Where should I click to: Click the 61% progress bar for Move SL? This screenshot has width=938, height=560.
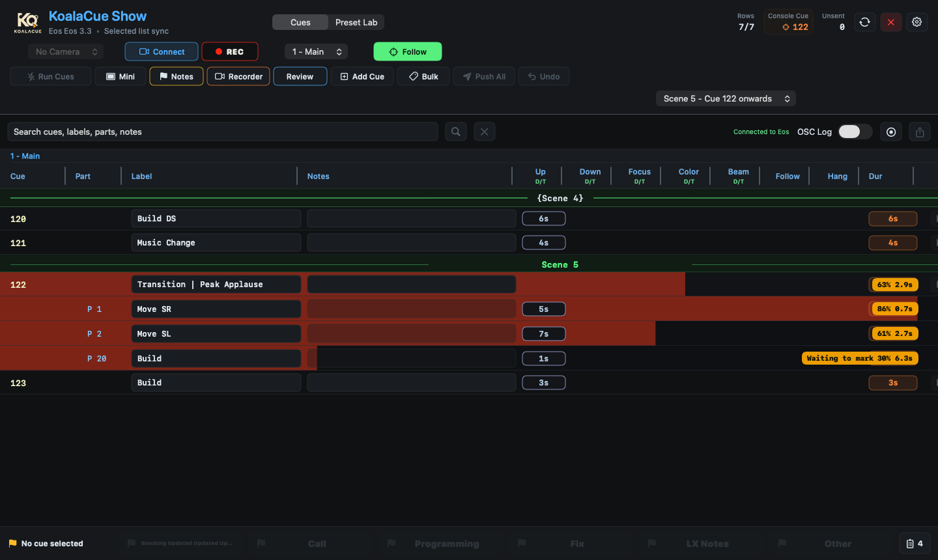pyautogui.click(x=894, y=333)
